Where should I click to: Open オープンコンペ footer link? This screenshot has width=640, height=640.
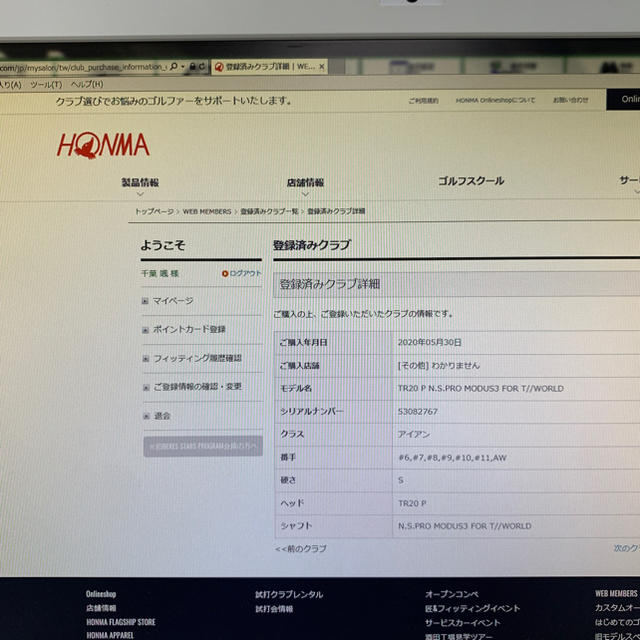click(452, 594)
